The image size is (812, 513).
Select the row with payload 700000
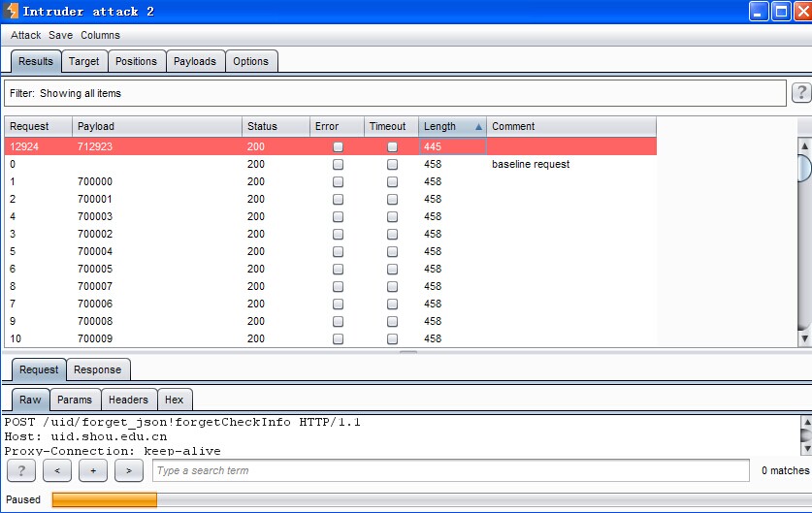pos(331,181)
